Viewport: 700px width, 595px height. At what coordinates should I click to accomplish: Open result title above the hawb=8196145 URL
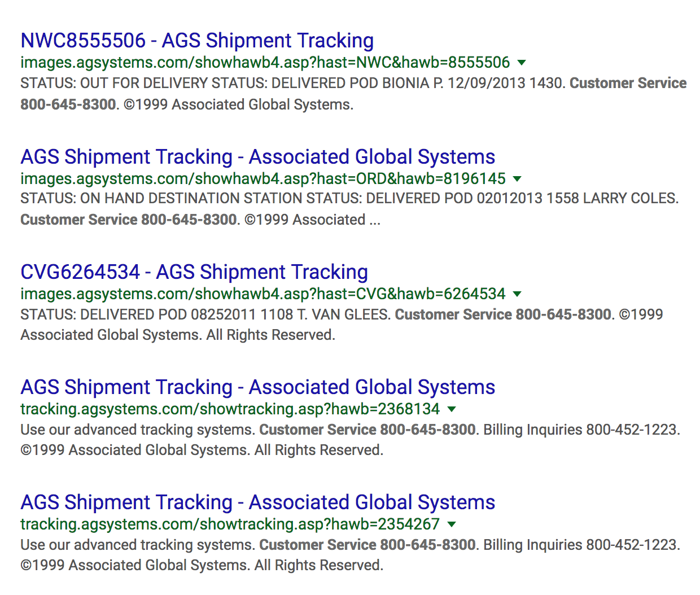coord(257,157)
